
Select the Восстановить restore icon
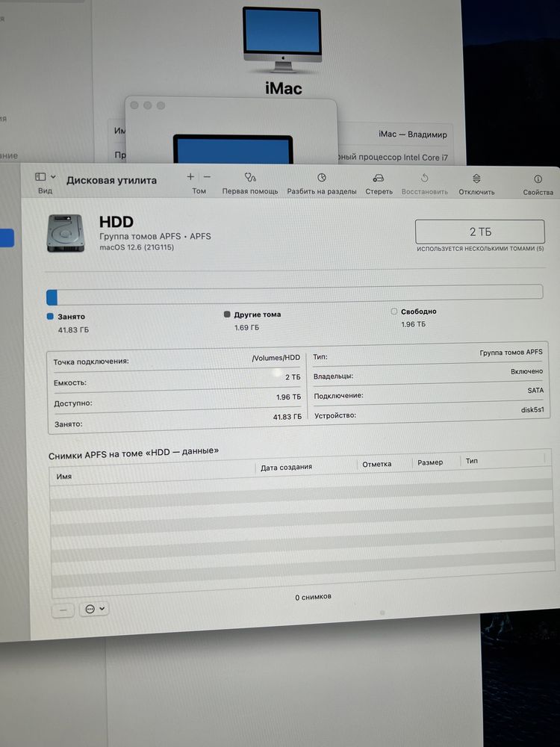424,179
